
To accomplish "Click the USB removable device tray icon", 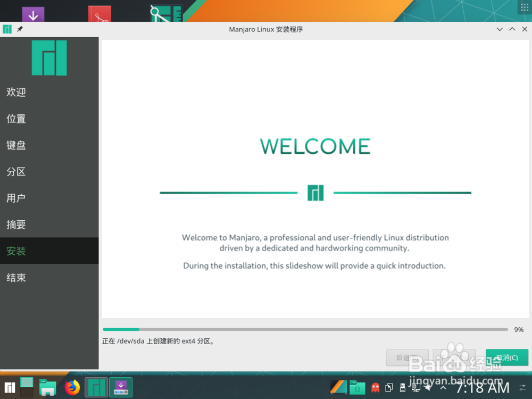I will click(x=402, y=387).
